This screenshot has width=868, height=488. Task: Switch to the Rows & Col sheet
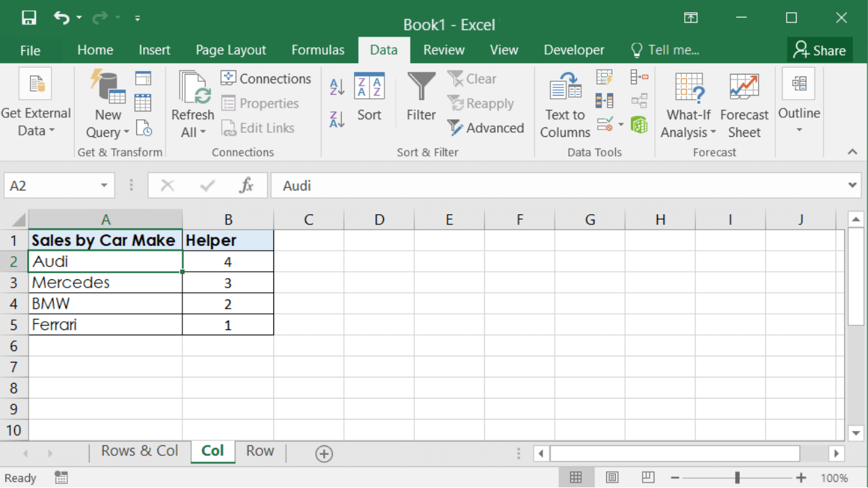point(140,451)
